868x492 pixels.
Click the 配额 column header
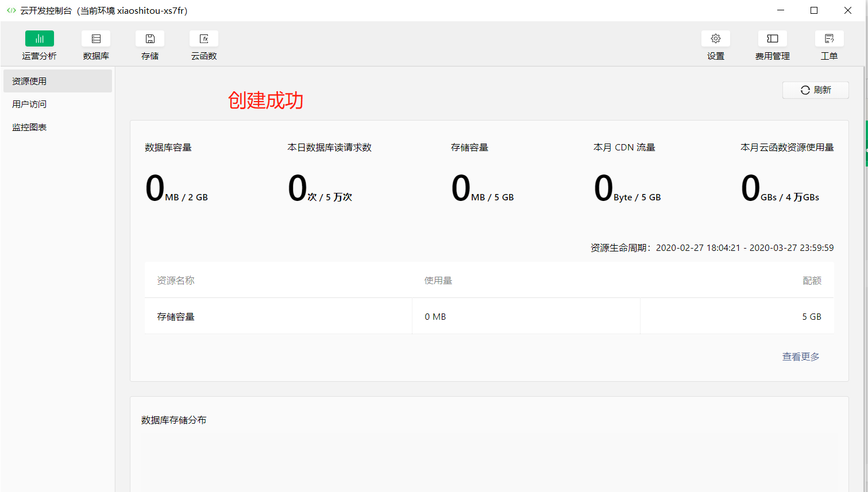tap(812, 280)
